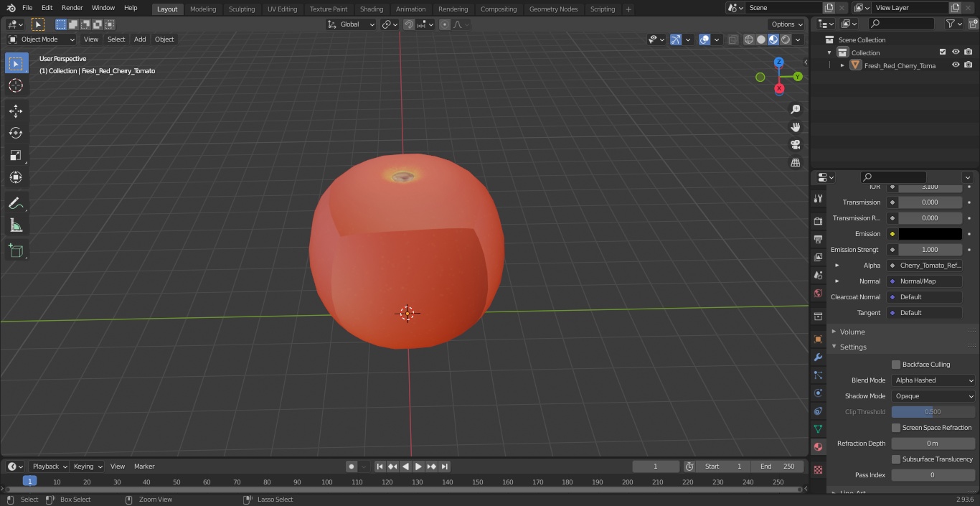
Task: Select the Rotate tool
Action: 16,133
